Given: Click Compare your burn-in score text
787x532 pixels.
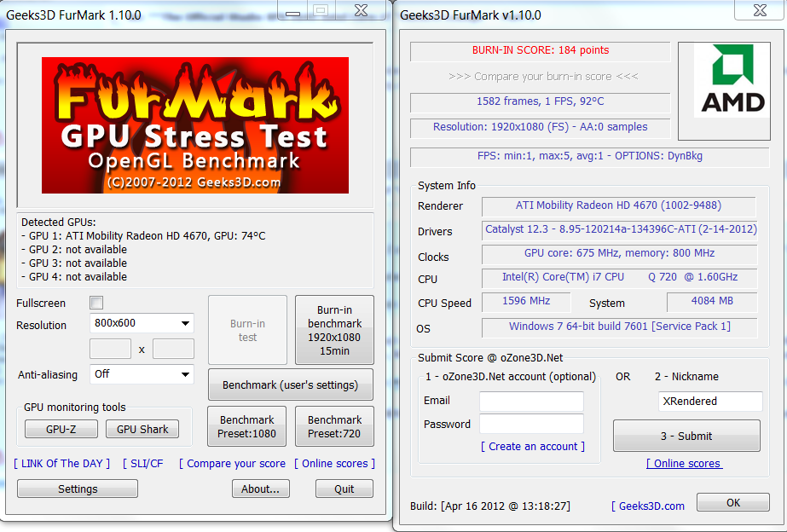Looking at the screenshot, I should [x=543, y=77].
